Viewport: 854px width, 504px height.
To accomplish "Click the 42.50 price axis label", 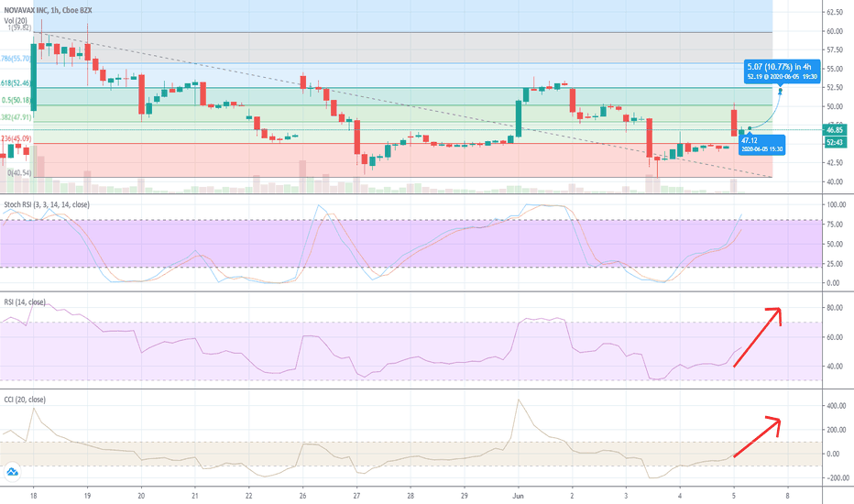I will pyautogui.click(x=835, y=163).
